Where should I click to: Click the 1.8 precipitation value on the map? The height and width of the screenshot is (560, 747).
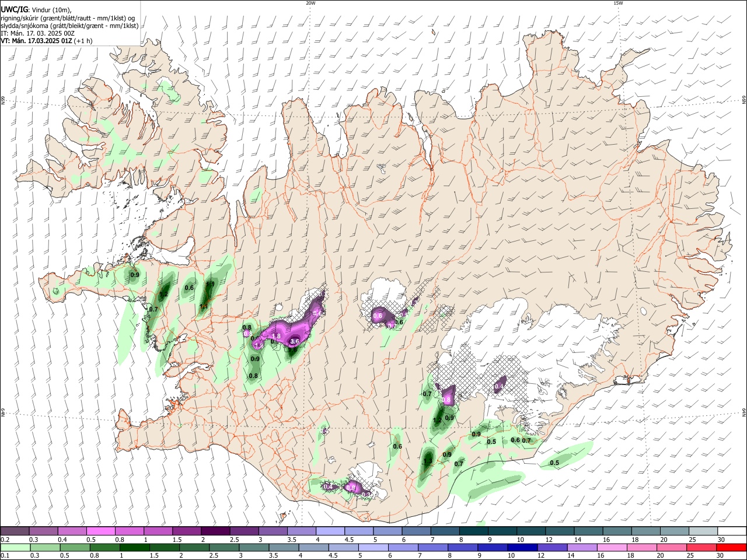tap(277, 337)
